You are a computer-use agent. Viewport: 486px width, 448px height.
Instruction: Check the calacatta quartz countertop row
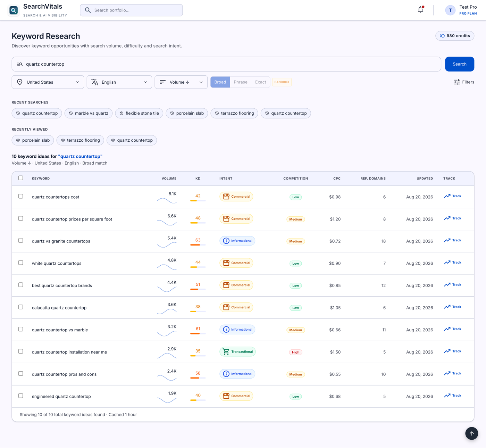[x=21, y=307]
